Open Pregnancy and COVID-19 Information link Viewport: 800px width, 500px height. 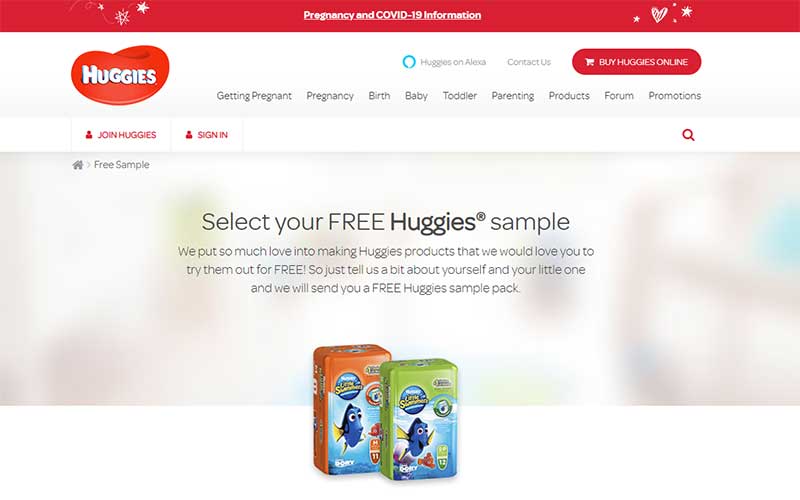click(x=392, y=15)
